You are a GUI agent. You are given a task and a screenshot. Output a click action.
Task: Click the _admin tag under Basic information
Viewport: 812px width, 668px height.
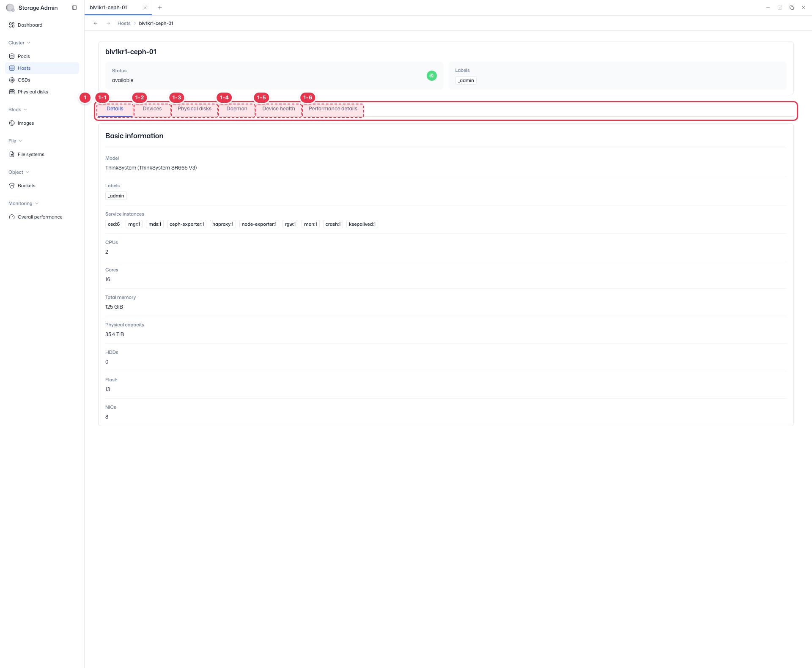point(116,196)
